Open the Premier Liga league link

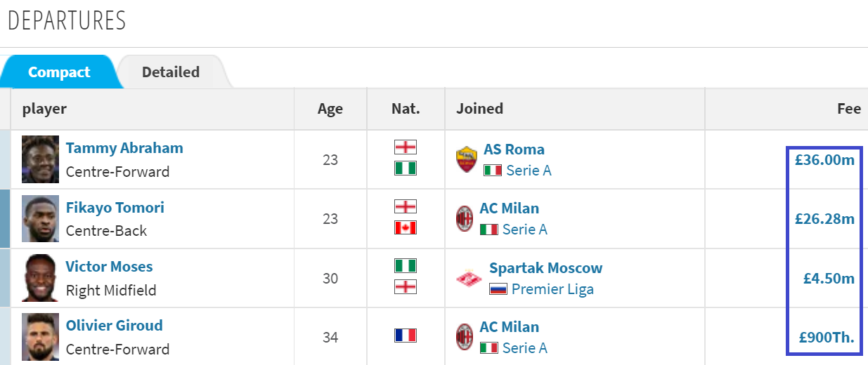click(552, 289)
